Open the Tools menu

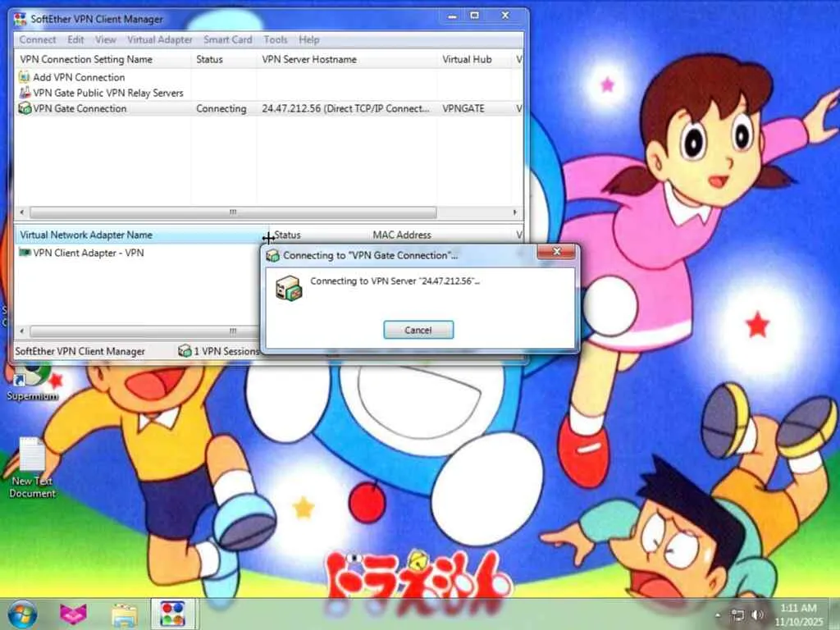click(x=276, y=39)
